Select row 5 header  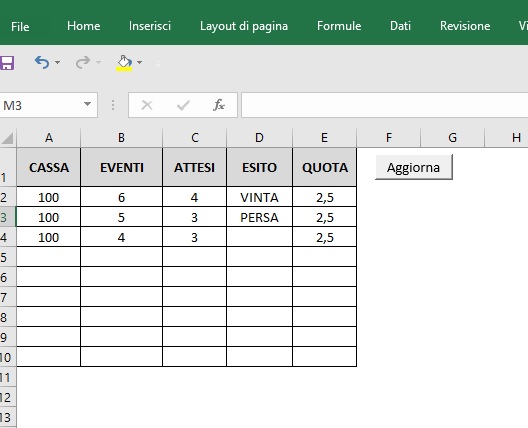point(7,258)
